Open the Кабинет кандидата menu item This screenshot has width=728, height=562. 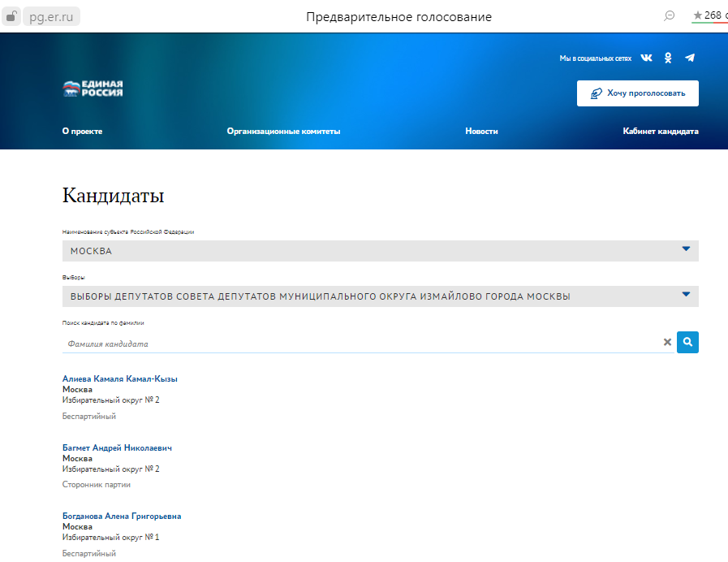[x=661, y=132]
